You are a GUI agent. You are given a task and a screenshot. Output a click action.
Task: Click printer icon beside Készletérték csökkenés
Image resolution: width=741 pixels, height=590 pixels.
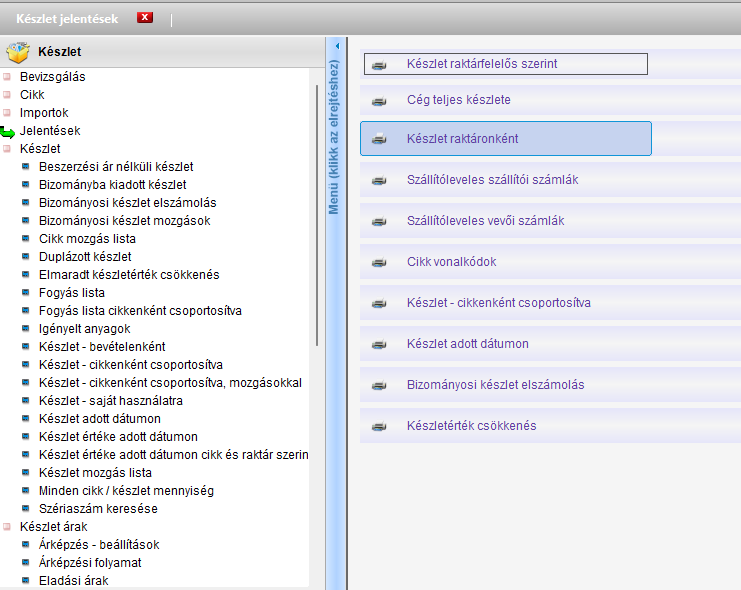[379, 427]
